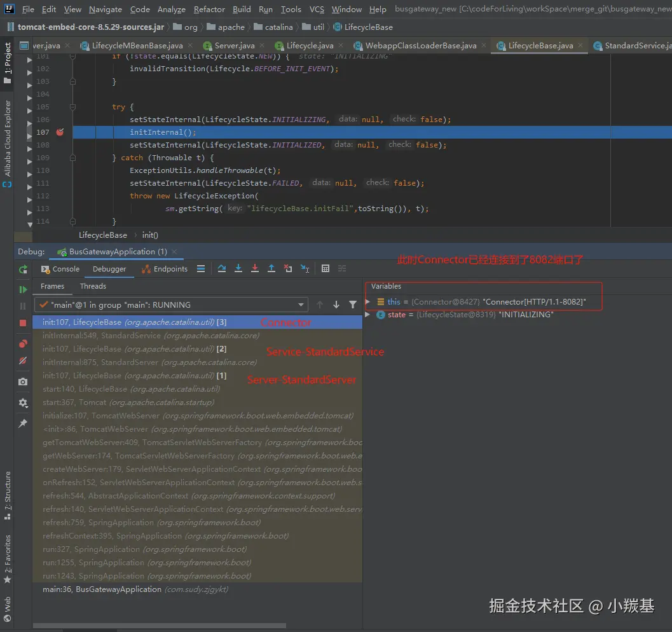Pin the debug tab with the pin icon
The width and height of the screenshot is (672, 632).
23,423
